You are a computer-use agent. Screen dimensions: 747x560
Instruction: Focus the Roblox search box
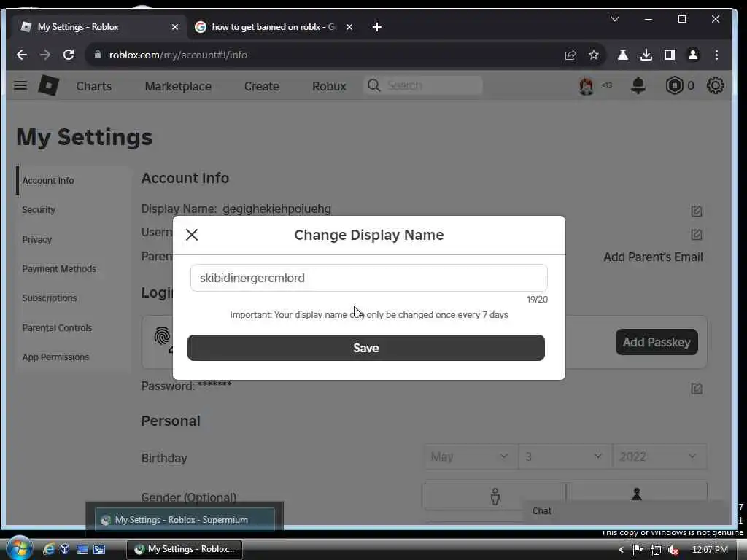tap(423, 85)
